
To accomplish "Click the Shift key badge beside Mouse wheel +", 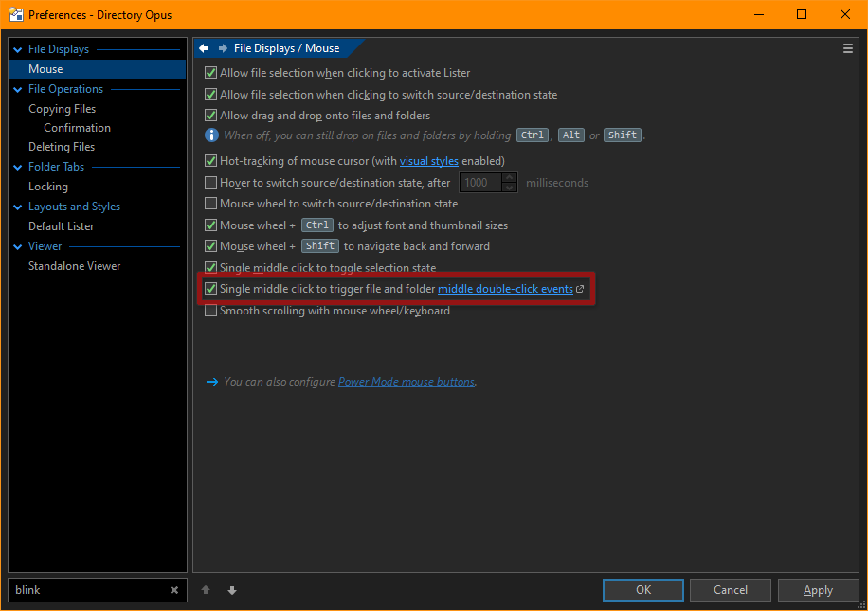I will pos(320,245).
